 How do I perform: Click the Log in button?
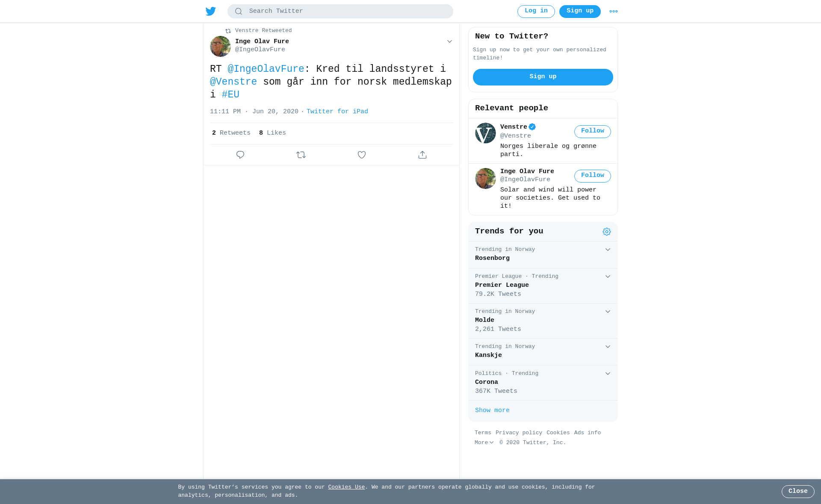[x=536, y=12]
